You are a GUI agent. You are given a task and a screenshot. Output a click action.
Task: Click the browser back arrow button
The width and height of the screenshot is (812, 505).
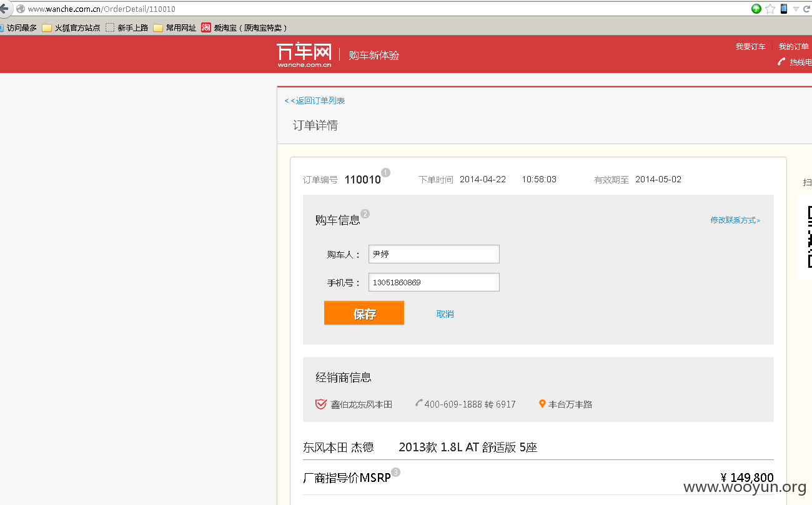coord(4,9)
